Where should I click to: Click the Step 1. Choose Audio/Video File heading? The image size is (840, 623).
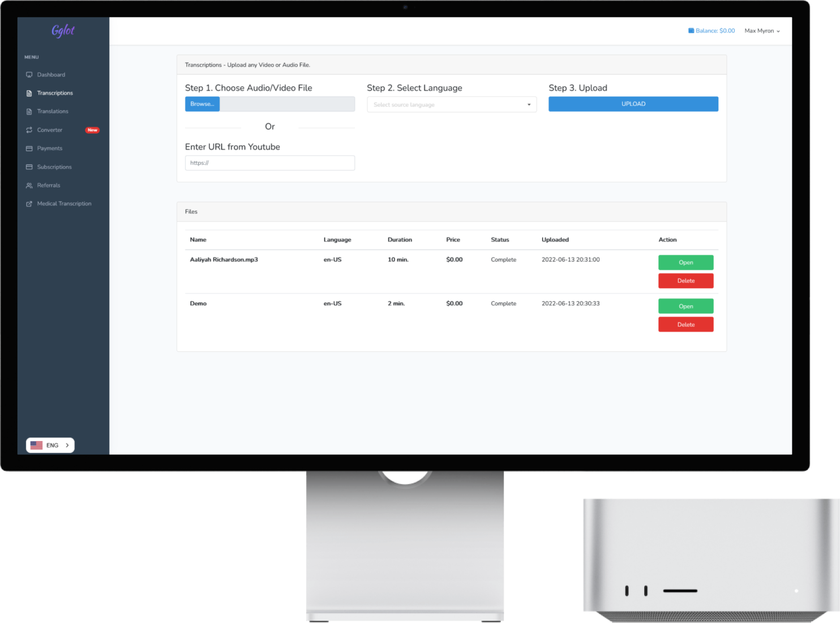pos(248,88)
